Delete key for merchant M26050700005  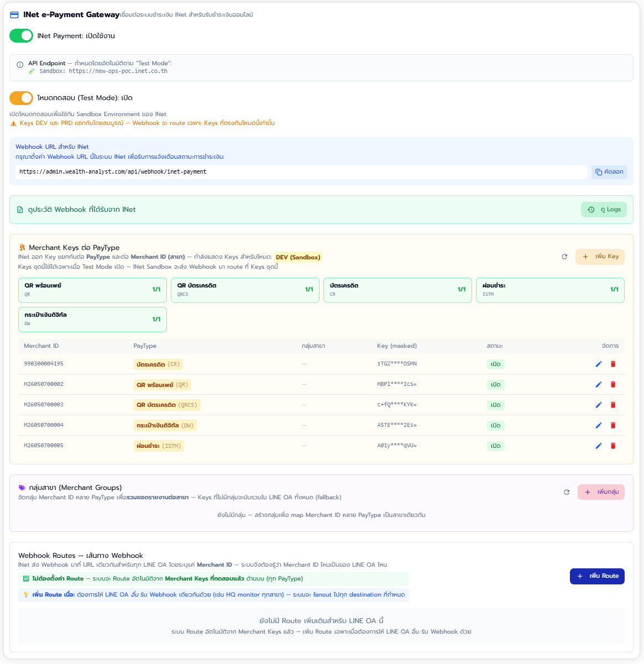613,446
